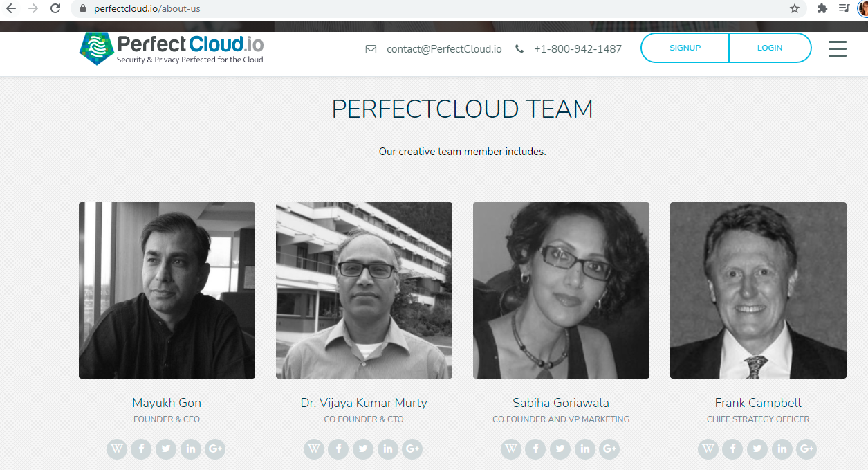Select Frank Campbell's portrait photo
The height and width of the screenshot is (470, 868).
coord(758,290)
